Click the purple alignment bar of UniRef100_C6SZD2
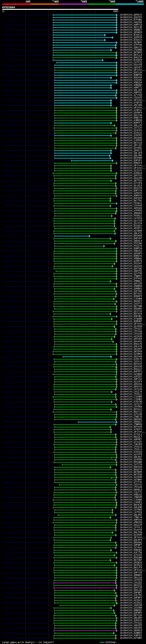The width and height of the screenshot is (146, 644). (x=85, y=583)
